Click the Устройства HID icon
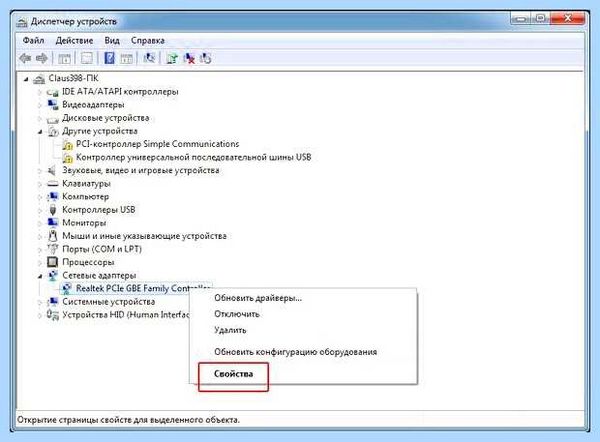 [52, 315]
